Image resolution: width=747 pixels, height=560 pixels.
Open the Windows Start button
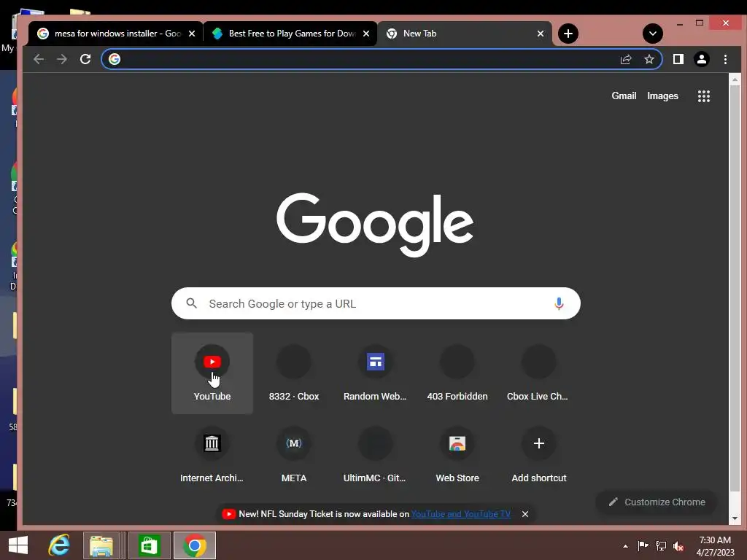[18, 545]
